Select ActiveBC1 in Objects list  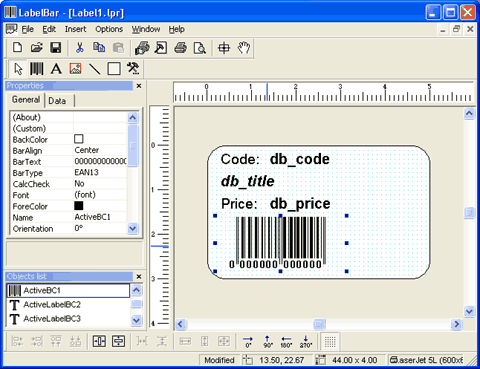pyautogui.click(x=68, y=290)
